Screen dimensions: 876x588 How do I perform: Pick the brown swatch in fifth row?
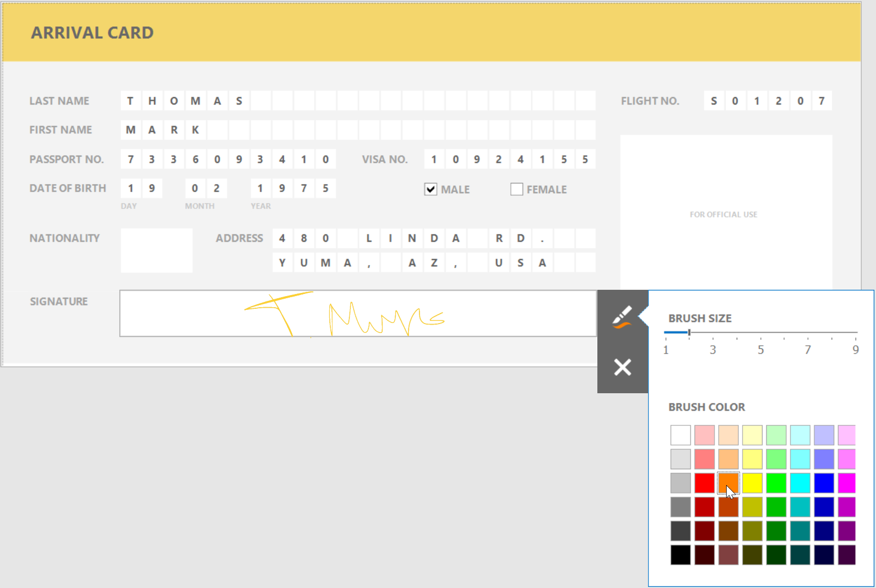728,531
